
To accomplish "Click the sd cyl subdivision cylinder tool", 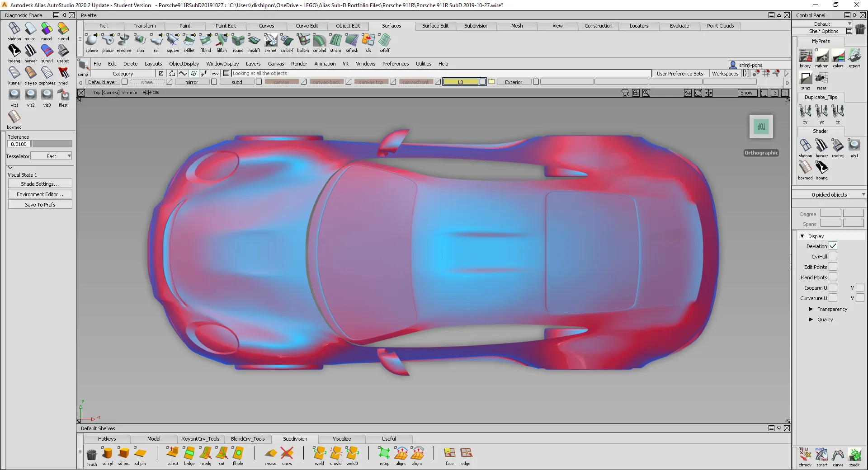I will click(108, 453).
